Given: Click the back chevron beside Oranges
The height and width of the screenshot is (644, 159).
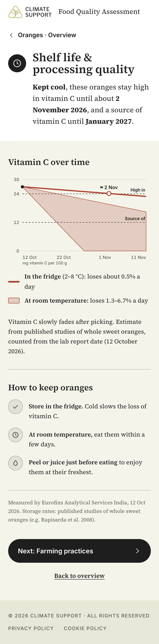Looking at the screenshot, I should click(x=11, y=35).
